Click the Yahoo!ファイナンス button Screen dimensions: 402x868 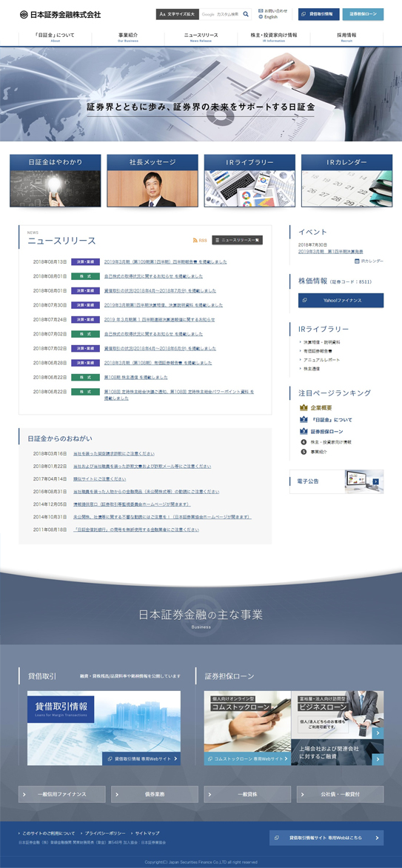[341, 300]
